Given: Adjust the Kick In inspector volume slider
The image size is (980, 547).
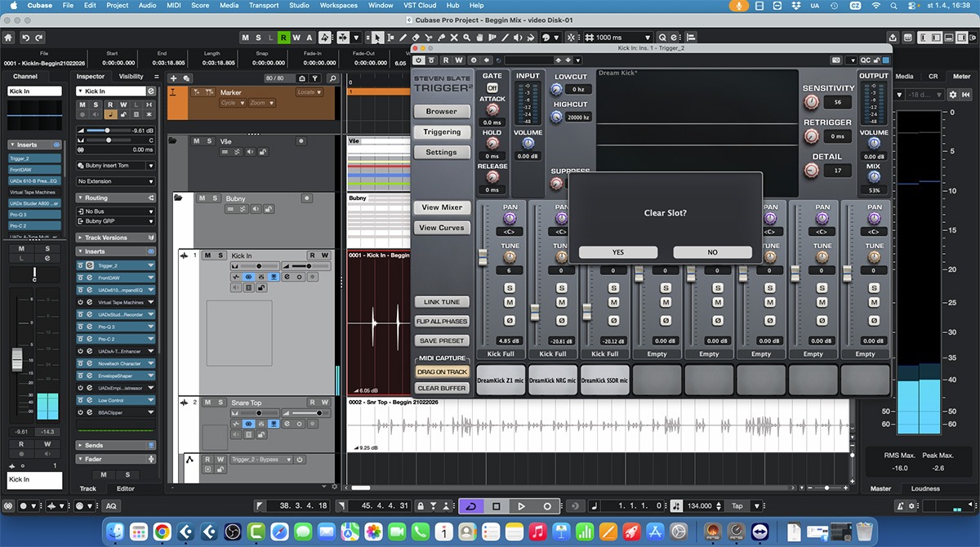Looking at the screenshot, I should (x=106, y=131).
